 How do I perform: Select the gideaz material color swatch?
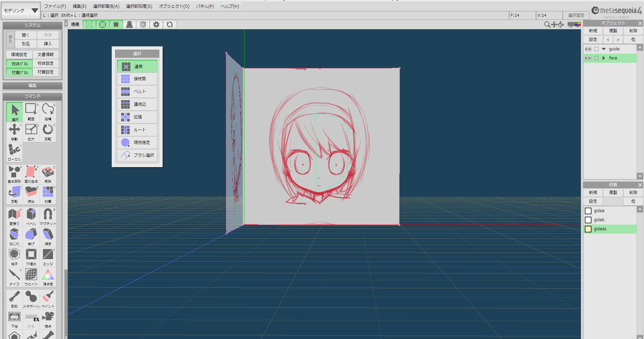tap(588, 229)
